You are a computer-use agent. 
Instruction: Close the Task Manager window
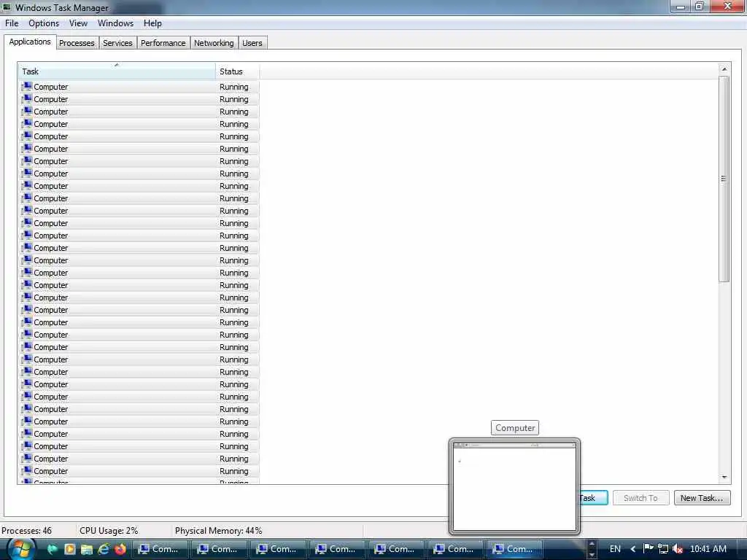pos(728,7)
